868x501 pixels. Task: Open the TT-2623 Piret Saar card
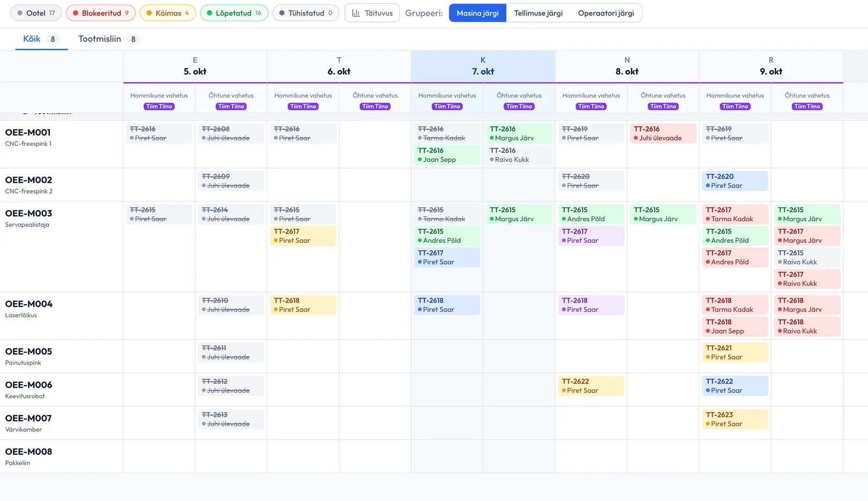point(735,419)
